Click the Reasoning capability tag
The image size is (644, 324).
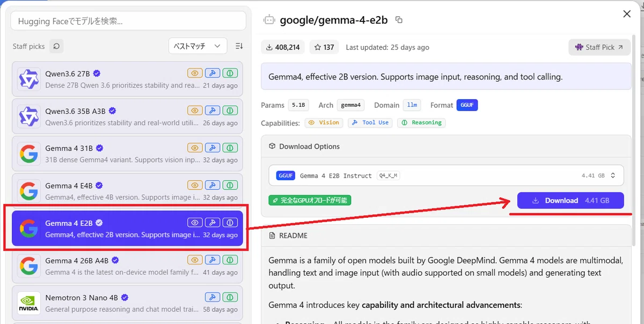tap(421, 122)
